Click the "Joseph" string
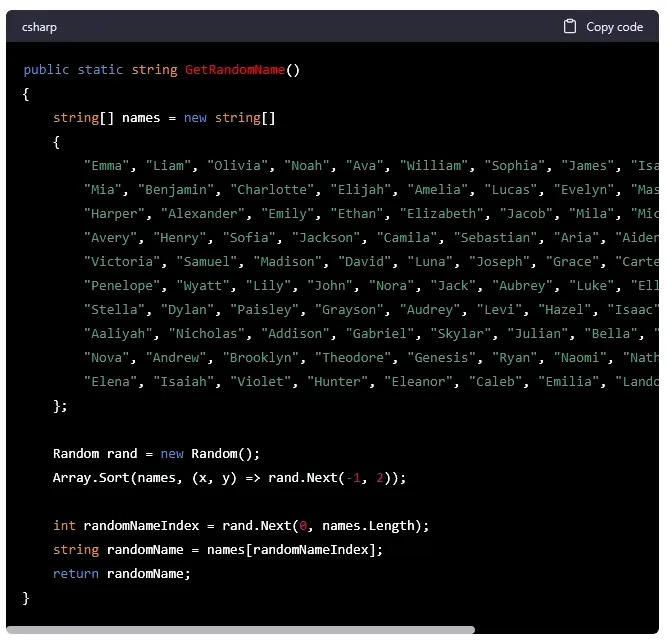Screen dimensions: 668x643 click(x=499, y=261)
